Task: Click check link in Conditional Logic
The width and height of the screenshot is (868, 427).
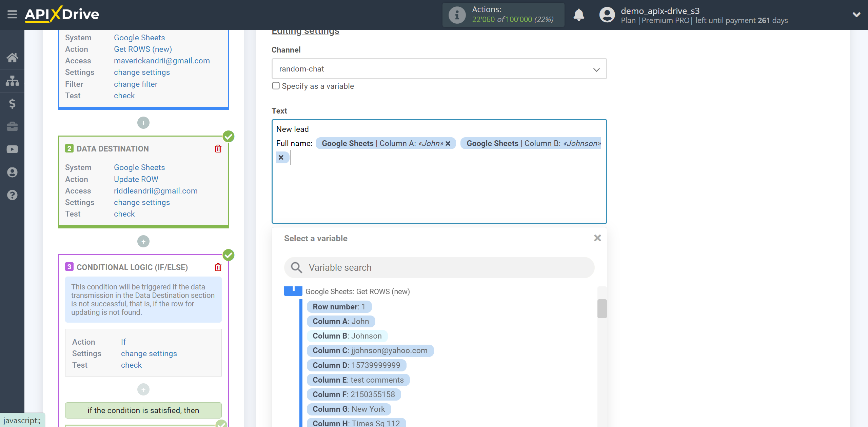Action: coord(131,365)
